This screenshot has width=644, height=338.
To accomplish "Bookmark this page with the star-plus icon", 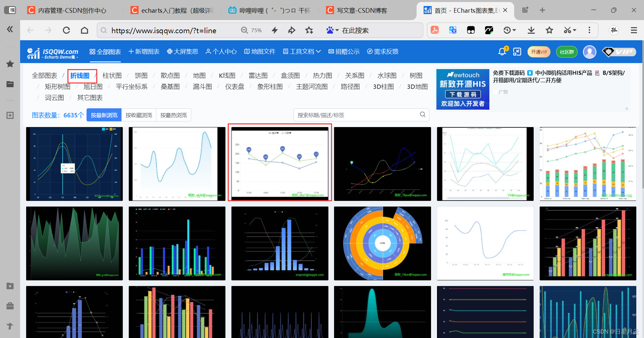I will tap(309, 31).
